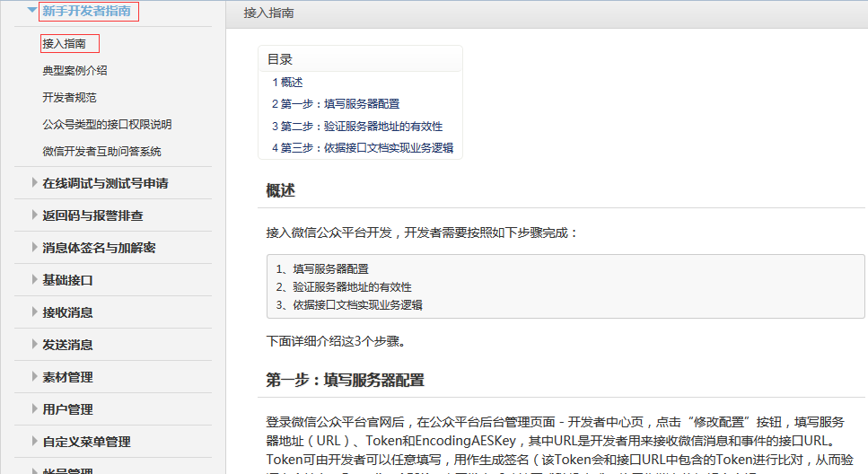The width and height of the screenshot is (868, 474).
Task: Select the 素材管理 menu label
Action: (x=67, y=377)
